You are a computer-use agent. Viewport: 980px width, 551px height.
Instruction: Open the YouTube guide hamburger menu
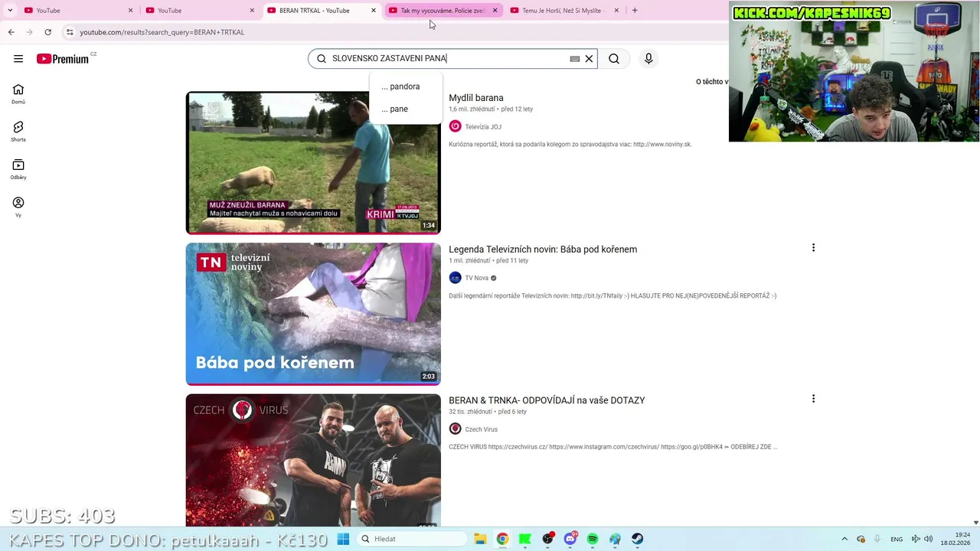click(x=18, y=58)
